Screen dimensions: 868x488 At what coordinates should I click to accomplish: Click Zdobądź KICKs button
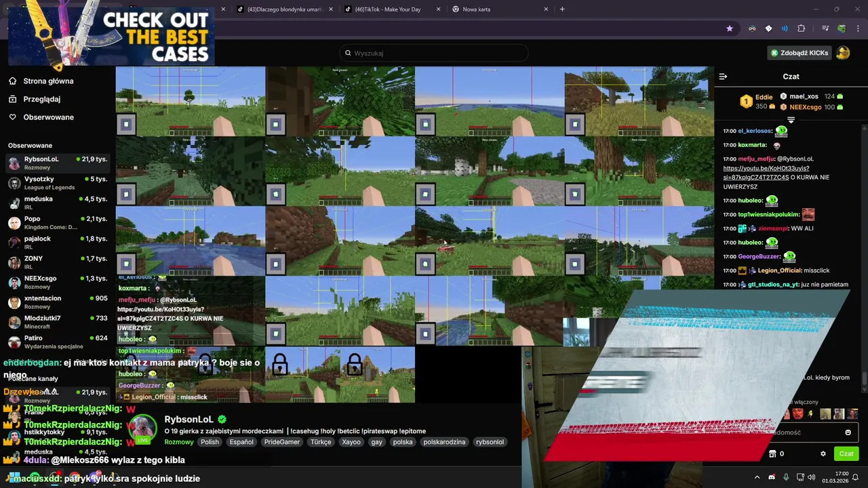point(799,52)
